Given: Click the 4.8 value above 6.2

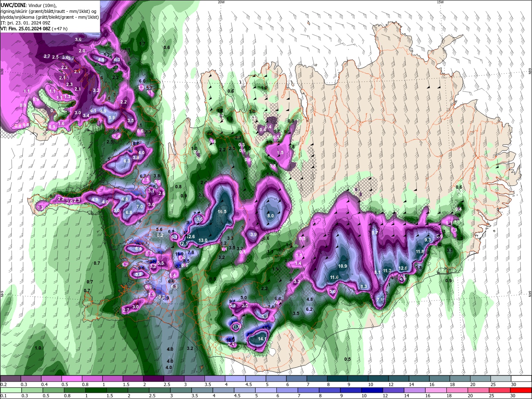Looking at the screenshot, I should tap(310, 299).
